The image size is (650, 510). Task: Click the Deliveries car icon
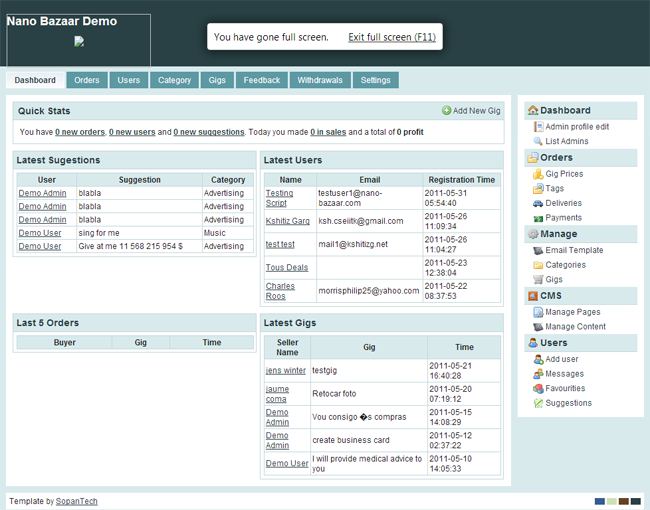[x=538, y=203]
